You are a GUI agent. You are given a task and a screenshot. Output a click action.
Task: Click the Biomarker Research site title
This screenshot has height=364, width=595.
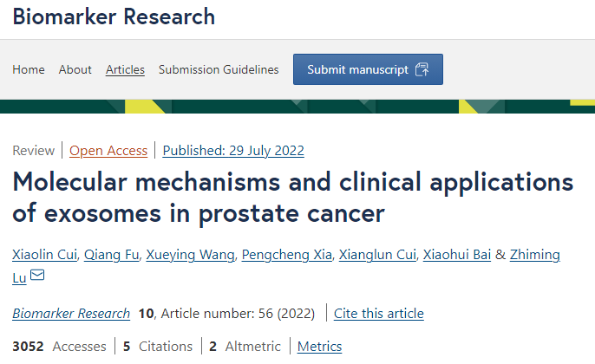tap(114, 16)
